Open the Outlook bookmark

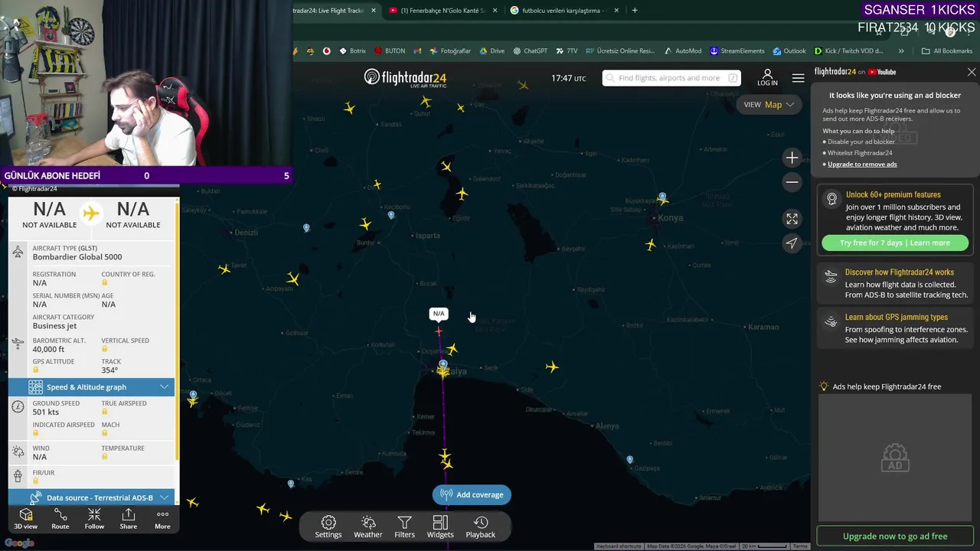click(789, 51)
